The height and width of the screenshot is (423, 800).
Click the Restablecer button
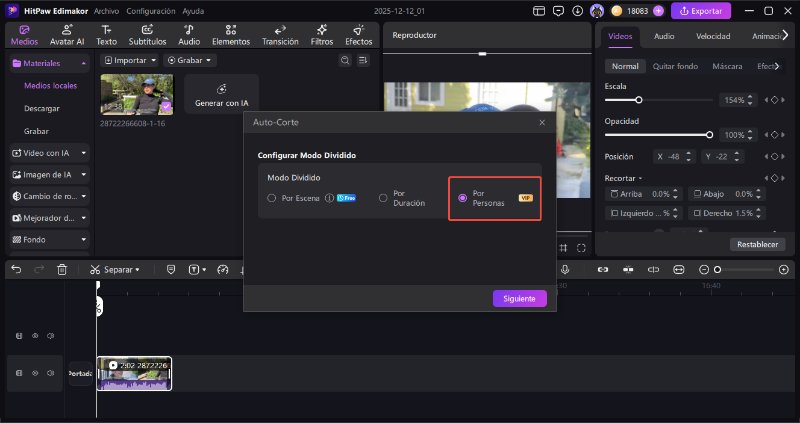click(757, 243)
